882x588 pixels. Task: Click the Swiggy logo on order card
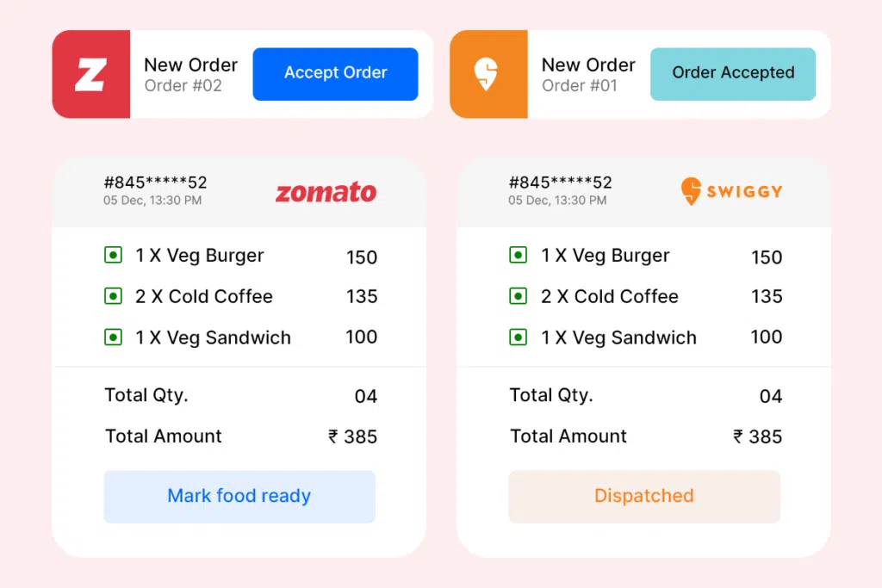[731, 191]
